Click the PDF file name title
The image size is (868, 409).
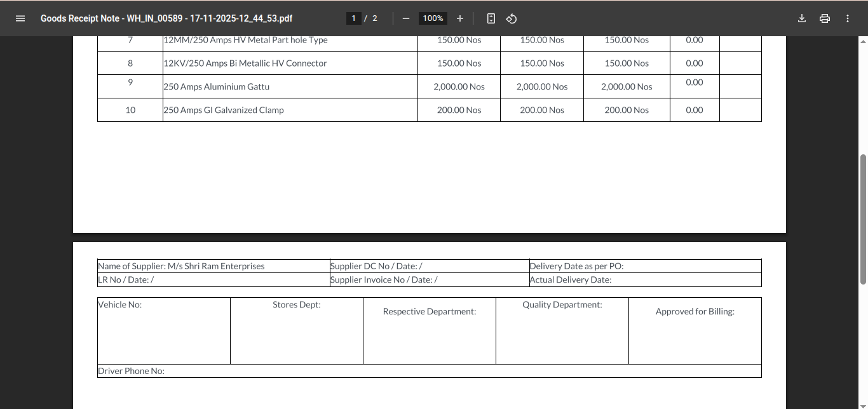[x=166, y=18]
